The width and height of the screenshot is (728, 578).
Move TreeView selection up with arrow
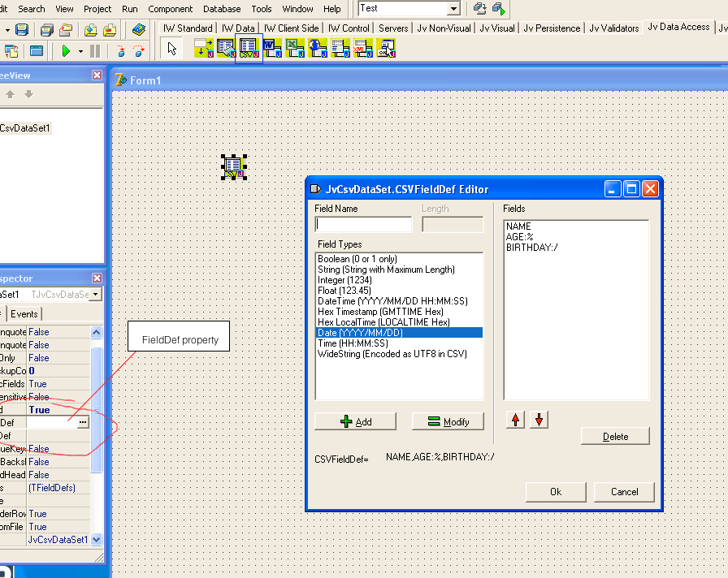point(10,95)
